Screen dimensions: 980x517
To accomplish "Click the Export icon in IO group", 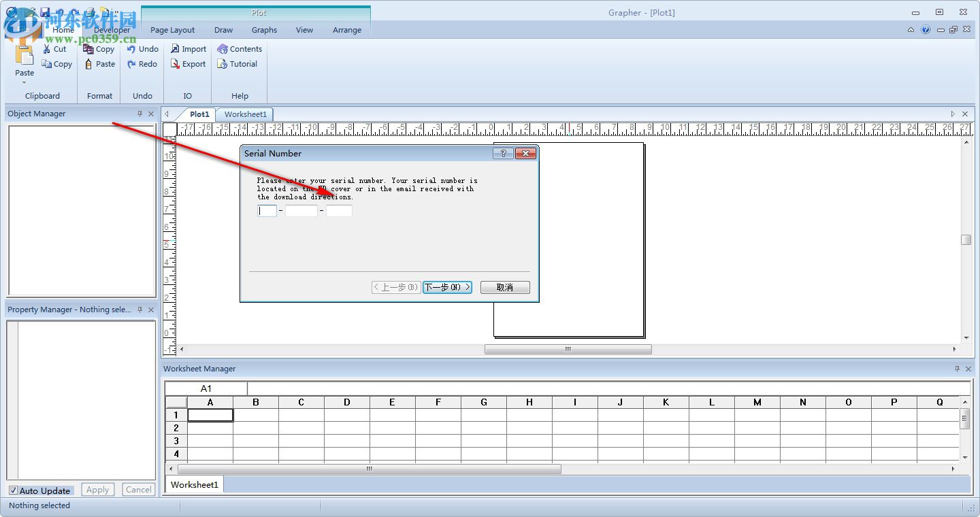I will click(175, 64).
